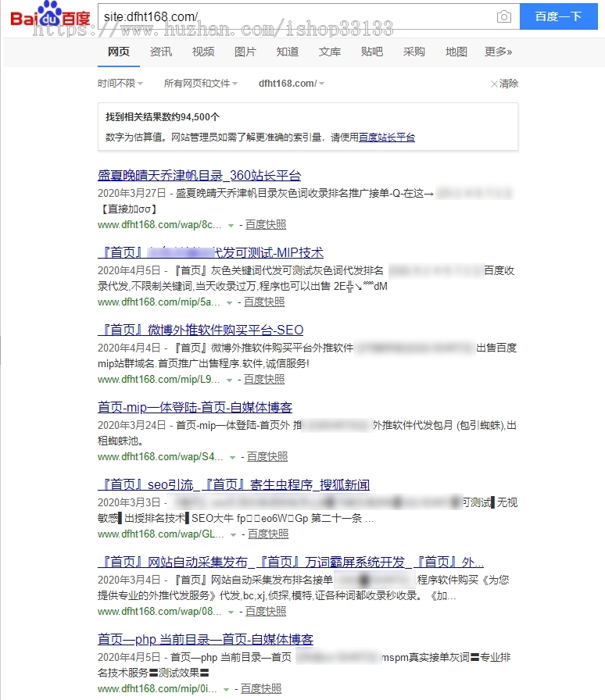Open 百度快照 for wap/GL result

pyautogui.click(x=268, y=534)
